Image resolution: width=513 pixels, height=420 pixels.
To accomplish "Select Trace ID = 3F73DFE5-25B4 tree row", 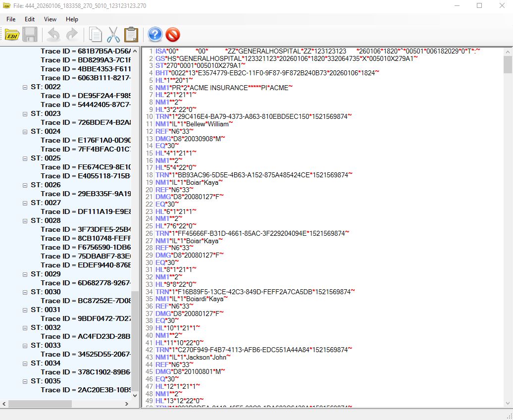I will coord(86,229).
